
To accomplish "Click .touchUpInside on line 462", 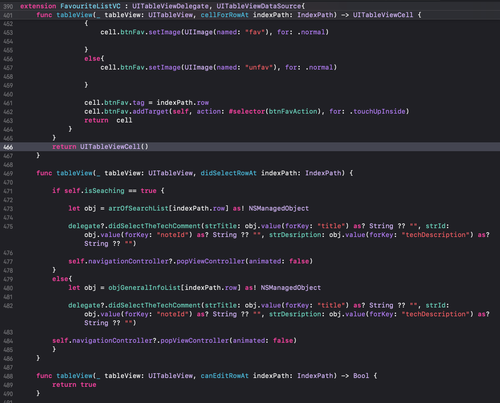I will click(378, 111).
